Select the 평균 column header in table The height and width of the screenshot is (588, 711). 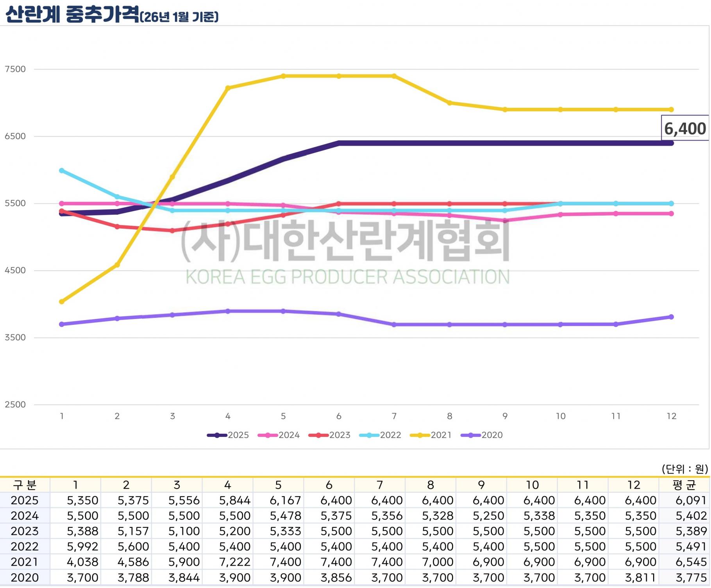(x=684, y=485)
